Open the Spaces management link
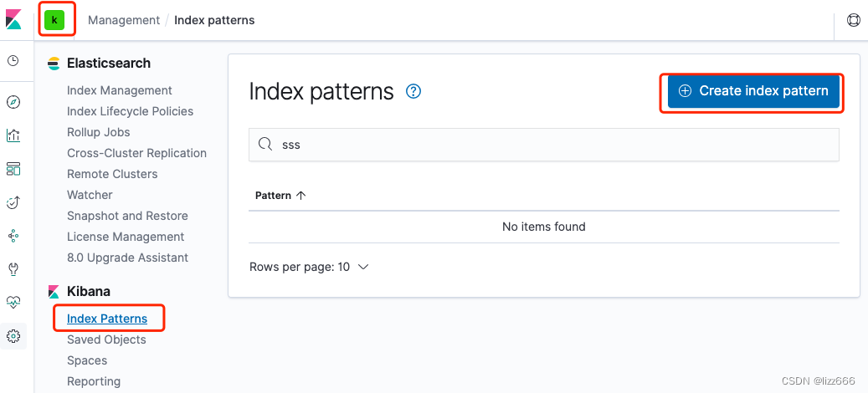 coord(87,361)
